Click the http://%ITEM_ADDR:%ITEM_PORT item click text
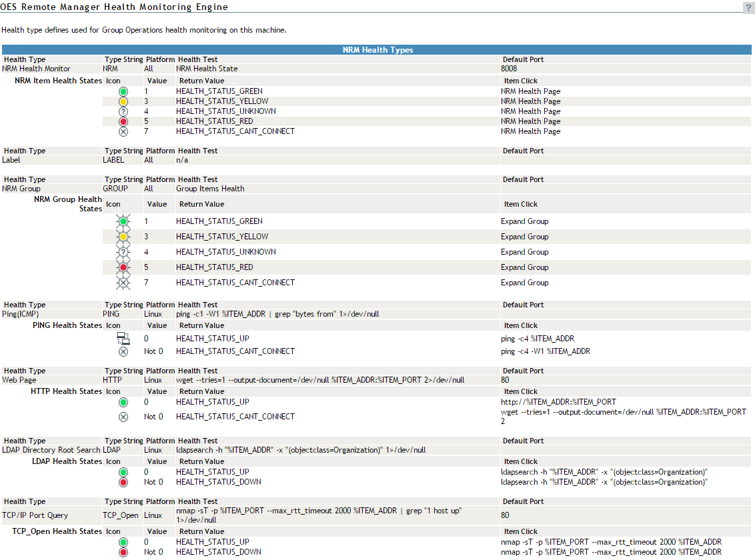 558,402
